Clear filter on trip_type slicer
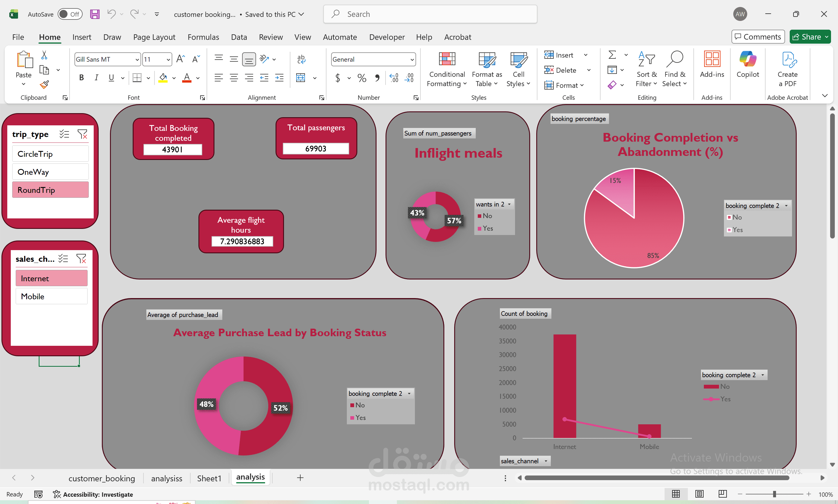The height and width of the screenshot is (504, 838). (83, 134)
